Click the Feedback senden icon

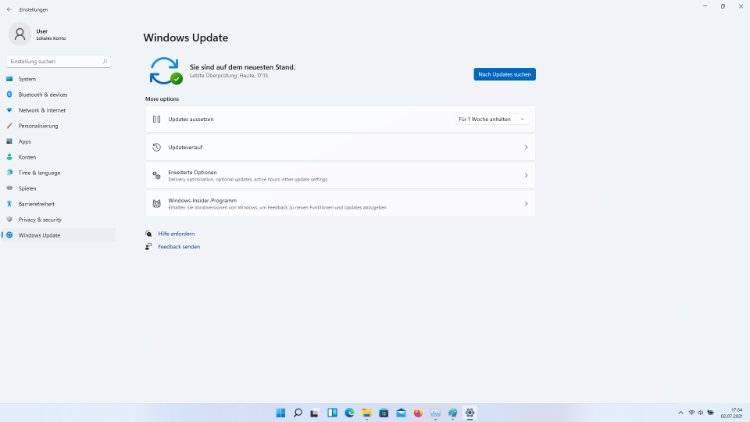(x=148, y=247)
